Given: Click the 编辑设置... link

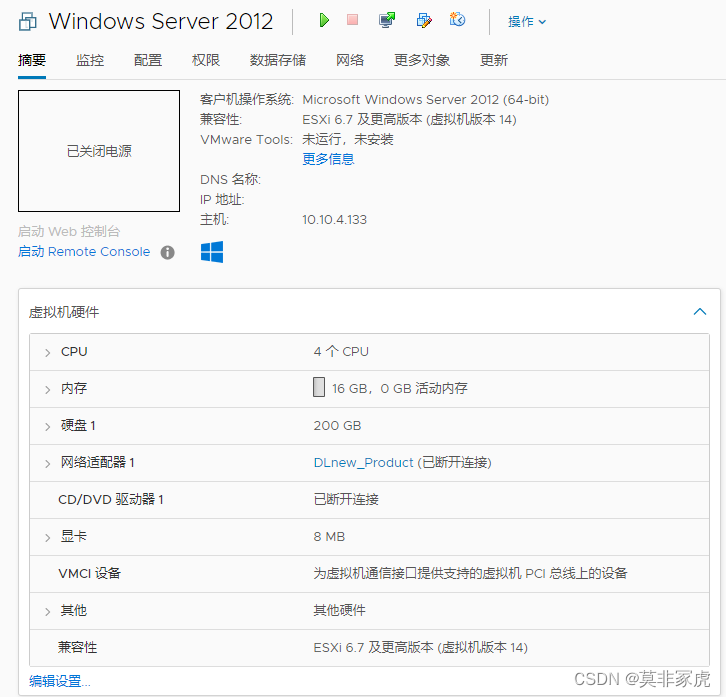Looking at the screenshot, I should 60,681.
